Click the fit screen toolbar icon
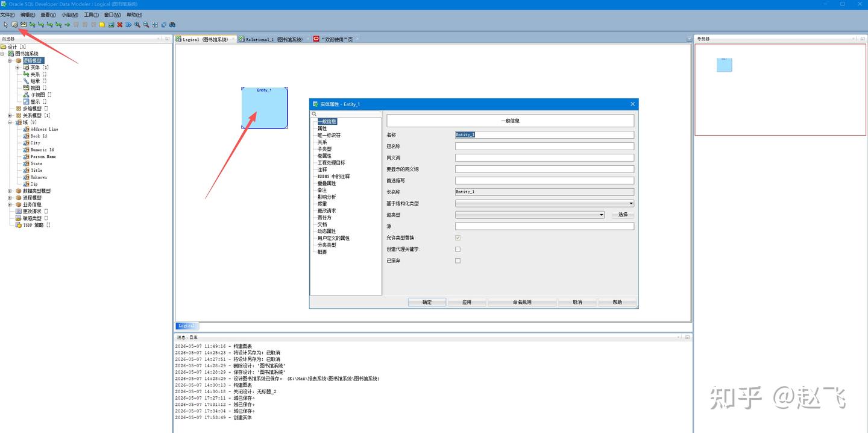The width and height of the screenshot is (868, 433). coord(155,25)
